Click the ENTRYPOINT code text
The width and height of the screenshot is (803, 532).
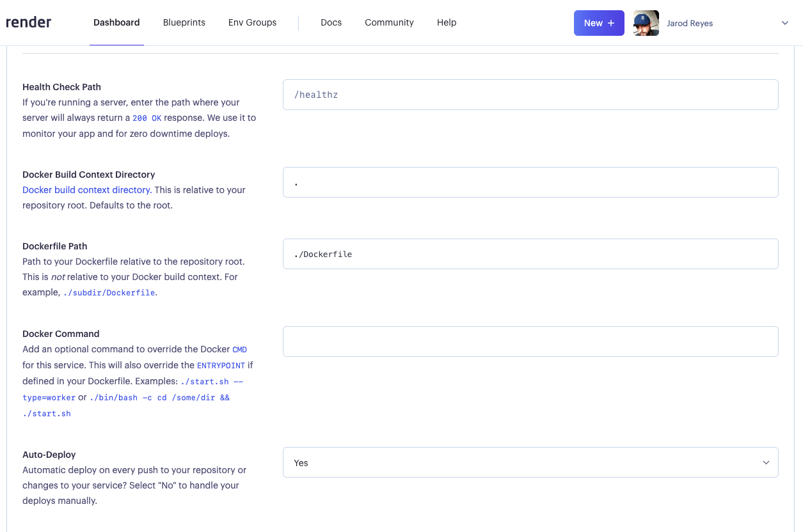tap(221, 366)
